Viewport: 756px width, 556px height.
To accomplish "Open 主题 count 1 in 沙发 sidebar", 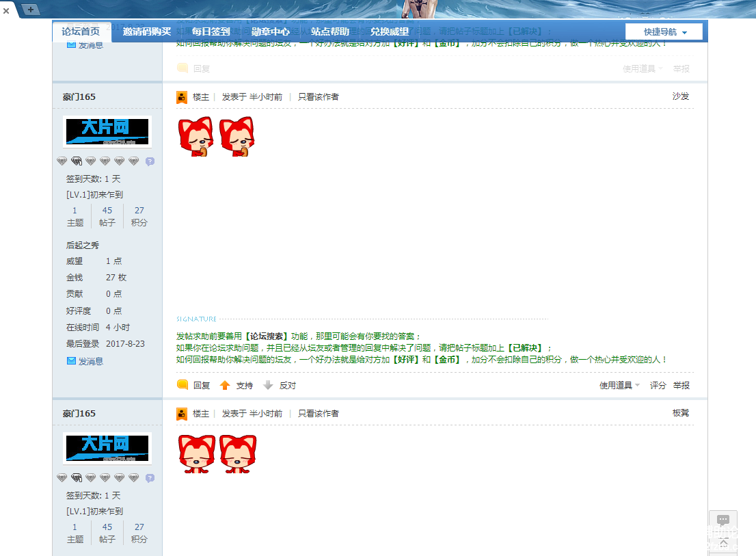I will click(75, 210).
